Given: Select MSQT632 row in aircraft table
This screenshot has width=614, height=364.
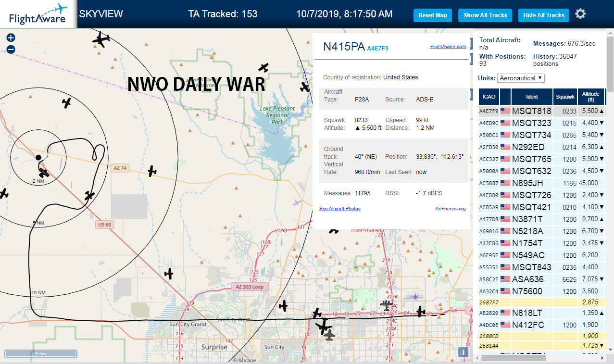Looking at the screenshot, I should [542, 171].
